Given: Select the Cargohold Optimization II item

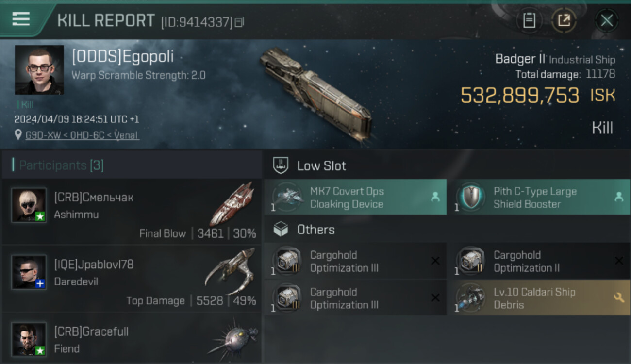Looking at the screenshot, I should pyautogui.click(x=539, y=261).
